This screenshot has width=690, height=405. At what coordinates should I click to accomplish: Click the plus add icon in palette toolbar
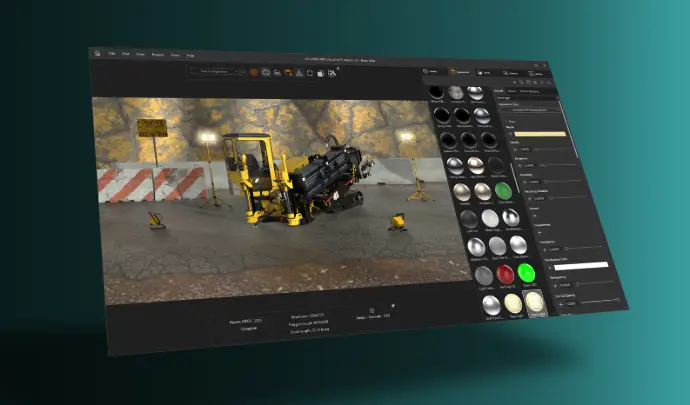514,82
